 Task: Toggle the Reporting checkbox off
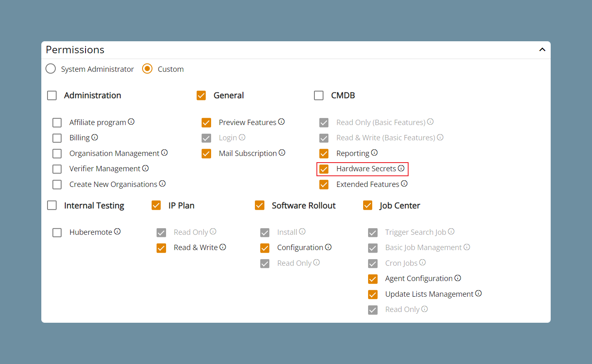(x=324, y=154)
